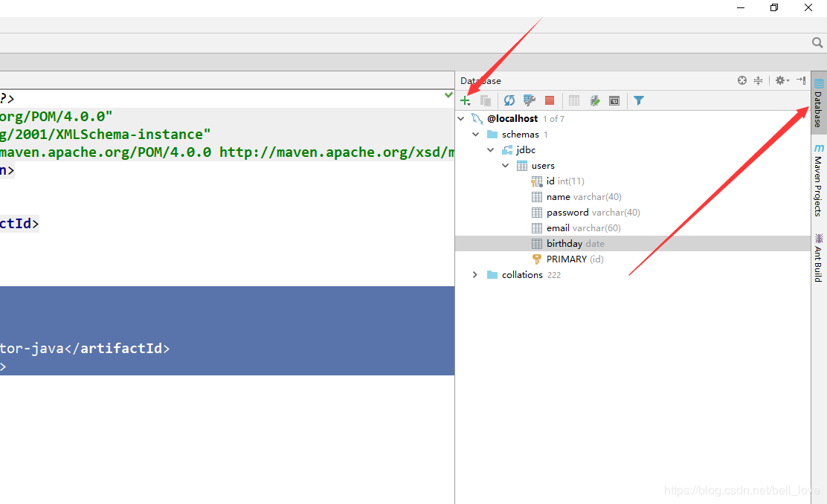Click the scroll from editor target icon
Image resolution: width=827 pixels, height=504 pixels.
(742, 81)
